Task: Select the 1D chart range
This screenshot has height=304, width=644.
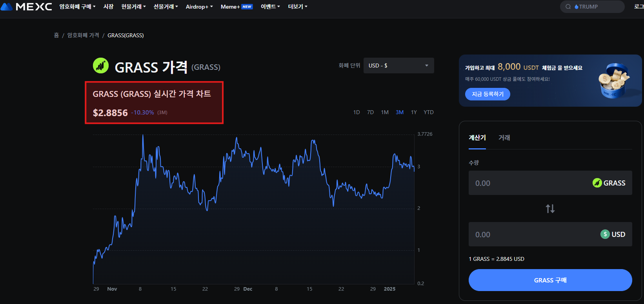Action: pyautogui.click(x=357, y=112)
